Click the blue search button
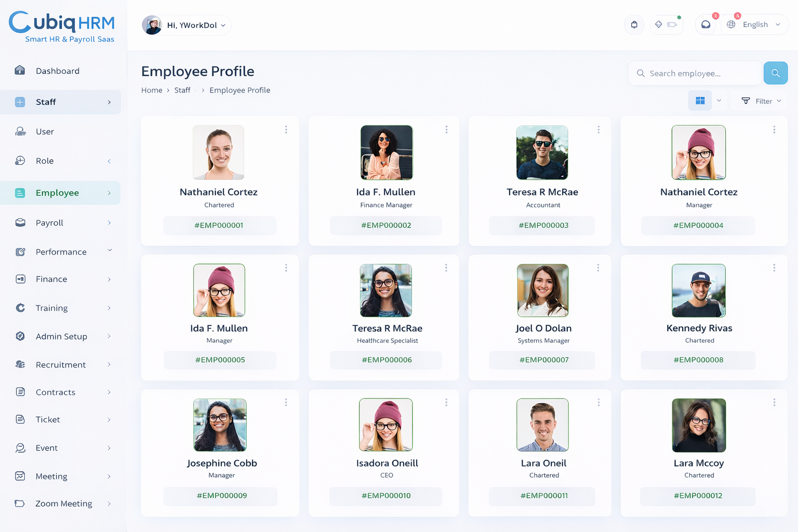Image resolution: width=798 pixels, height=532 pixels. (x=775, y=73)
